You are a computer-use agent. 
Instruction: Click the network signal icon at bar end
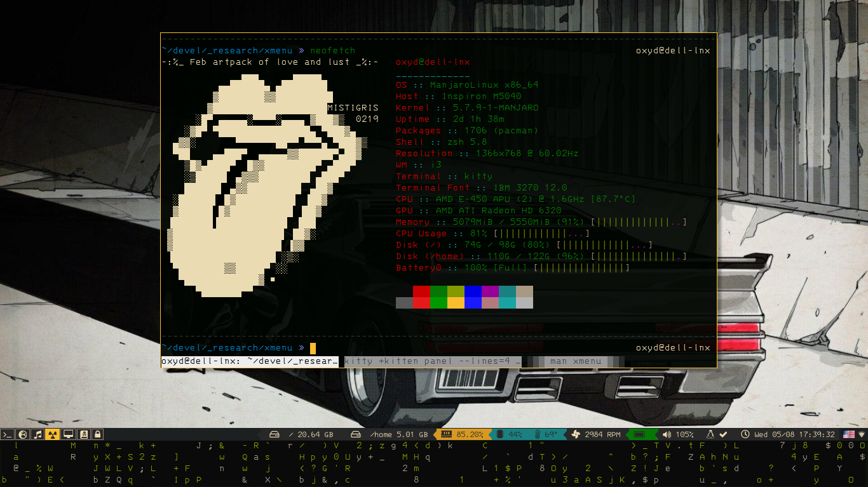(862, 435)
